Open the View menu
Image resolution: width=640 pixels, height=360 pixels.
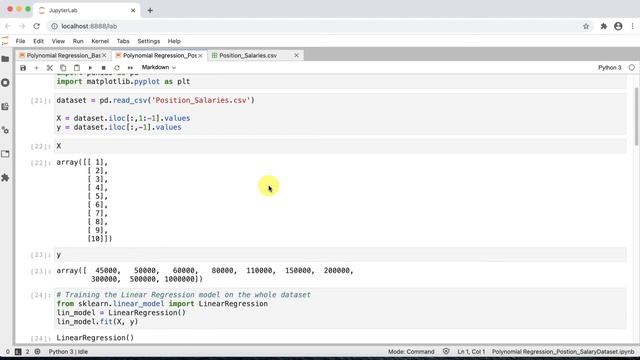[58, 41]
